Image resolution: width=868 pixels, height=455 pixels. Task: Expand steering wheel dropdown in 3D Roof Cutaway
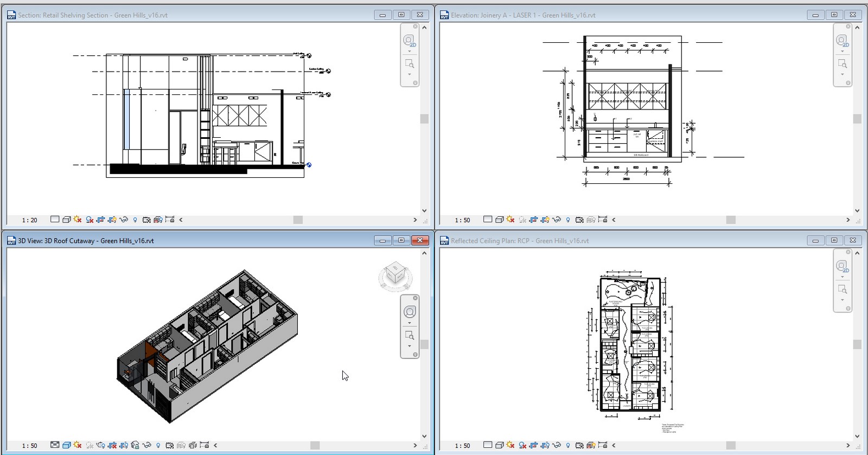tap(410, 323)
